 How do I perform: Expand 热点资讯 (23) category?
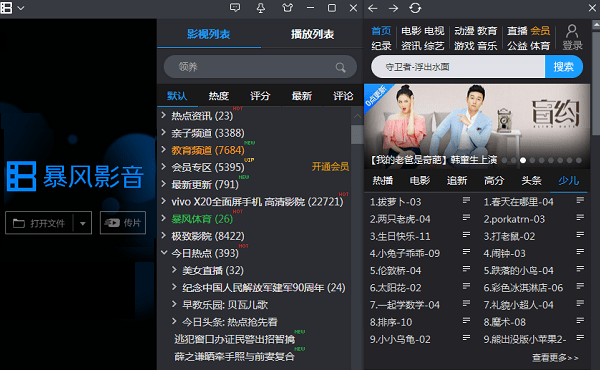163,115
